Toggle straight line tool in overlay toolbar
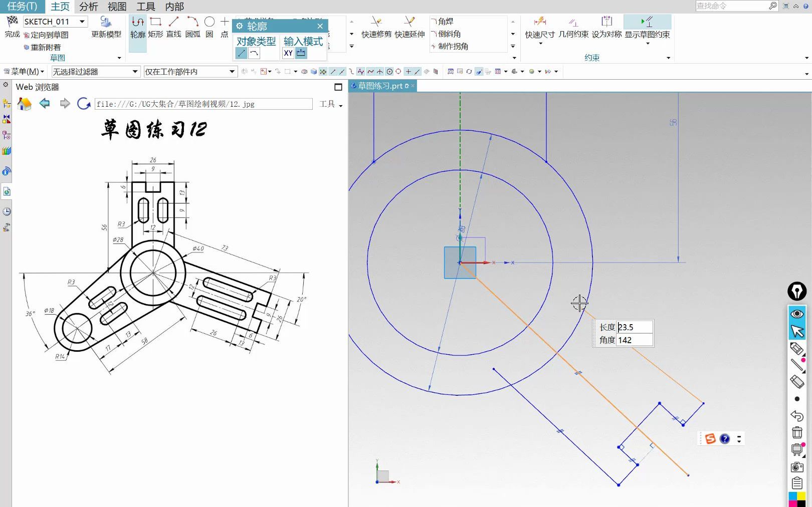The width and height of the screenshot is (812, 507). coord(797,365)
